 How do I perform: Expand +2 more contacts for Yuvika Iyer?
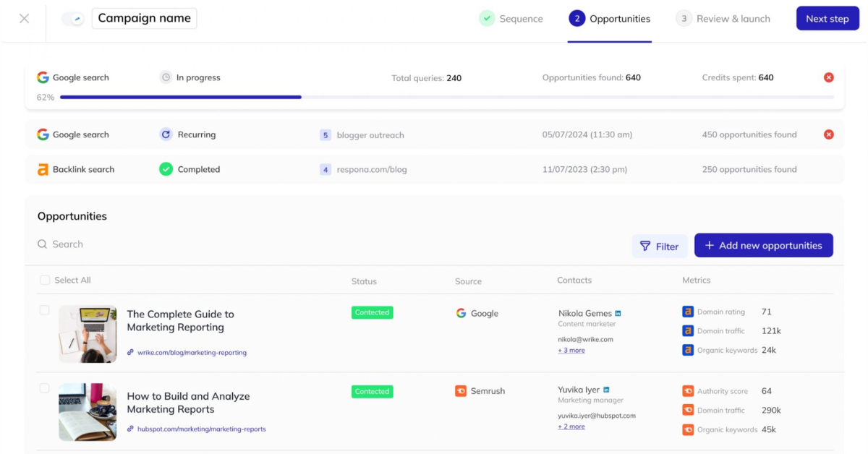coord(571,427)
